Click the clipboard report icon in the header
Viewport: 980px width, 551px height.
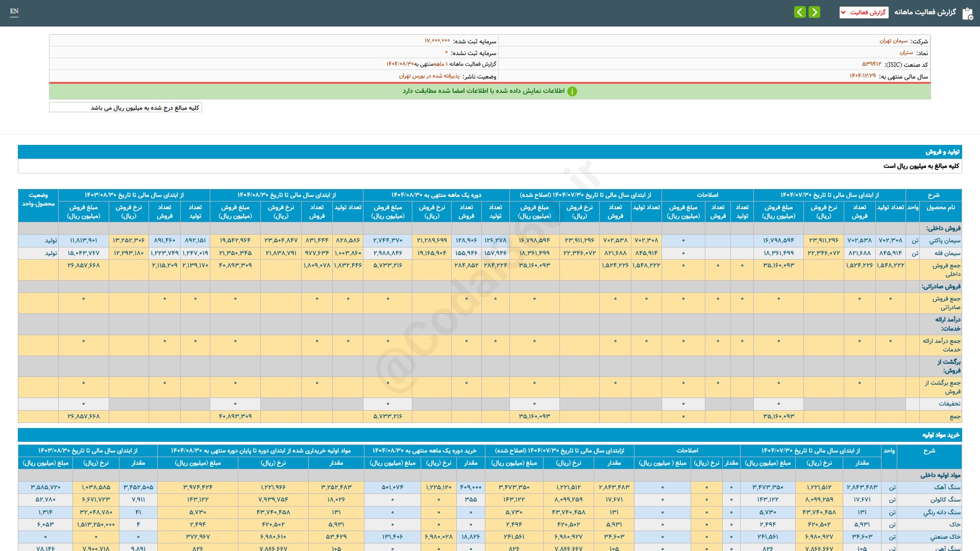pyautogui.click(x=967, y=13)
